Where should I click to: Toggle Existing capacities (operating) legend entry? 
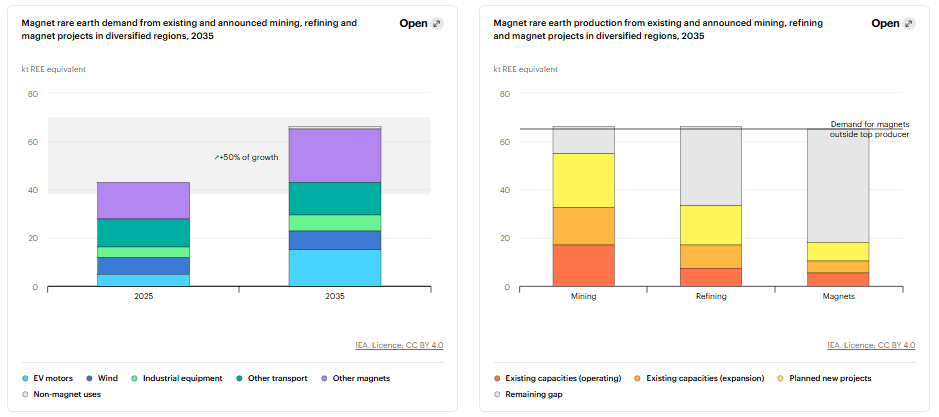tap(558, 378)
